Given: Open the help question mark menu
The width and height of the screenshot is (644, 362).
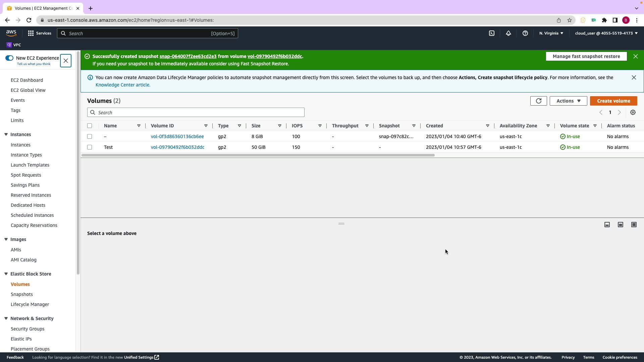Looking at the screenshot, I should click(x=525, y=33).
